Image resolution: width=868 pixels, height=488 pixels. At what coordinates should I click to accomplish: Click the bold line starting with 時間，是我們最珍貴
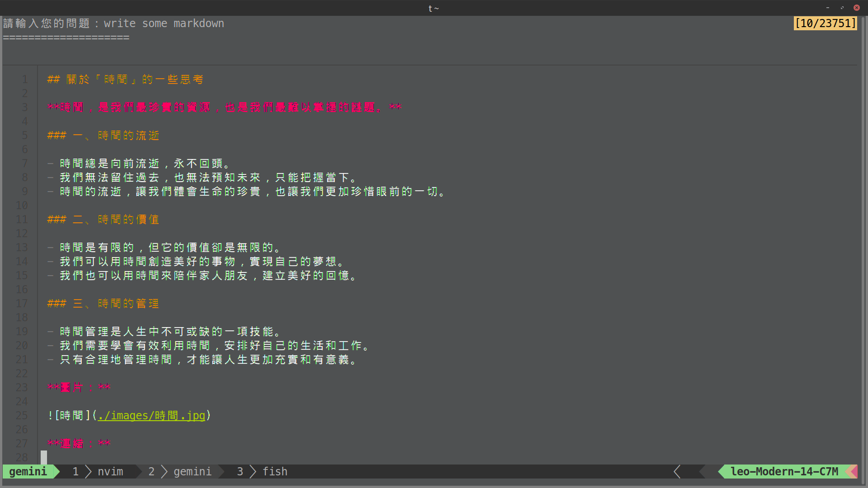tap(225, 107)
